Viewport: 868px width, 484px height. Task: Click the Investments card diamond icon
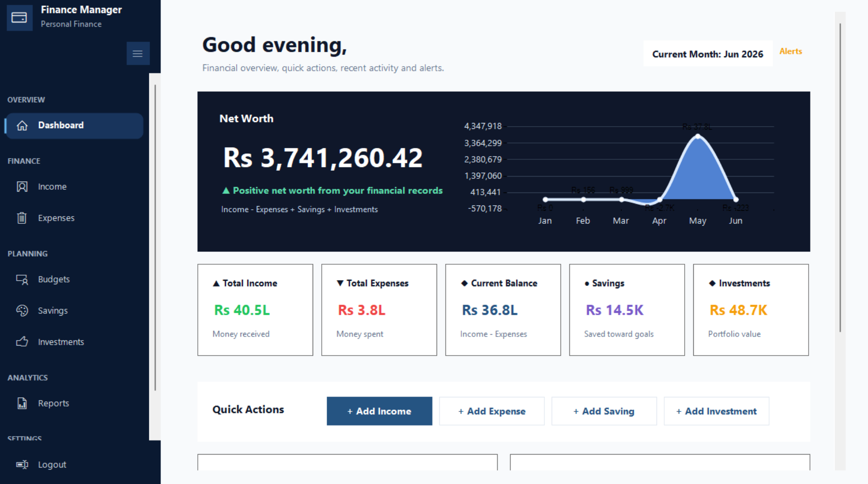click(x=712, y=283)
